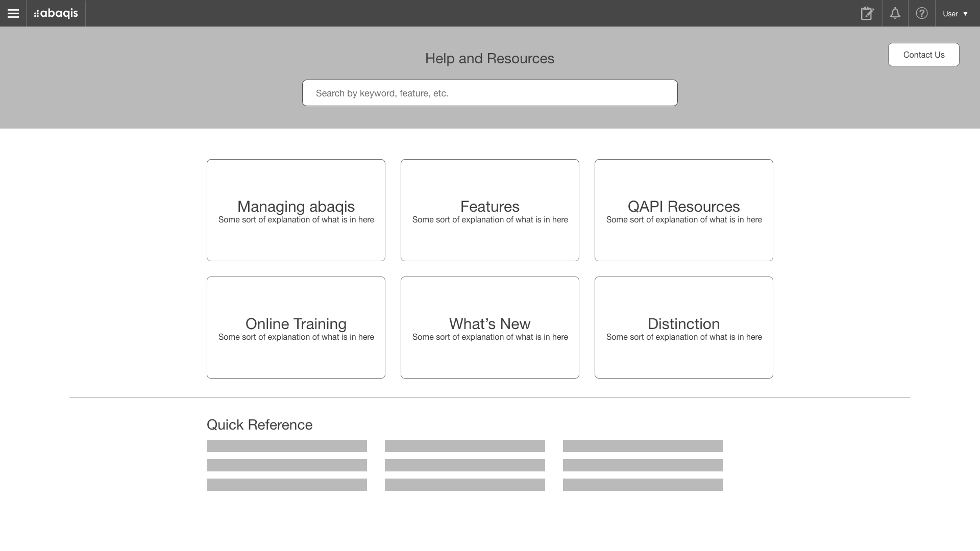Click the Quick Reference heading
980x551 pixels.
(x=259, y=425)
